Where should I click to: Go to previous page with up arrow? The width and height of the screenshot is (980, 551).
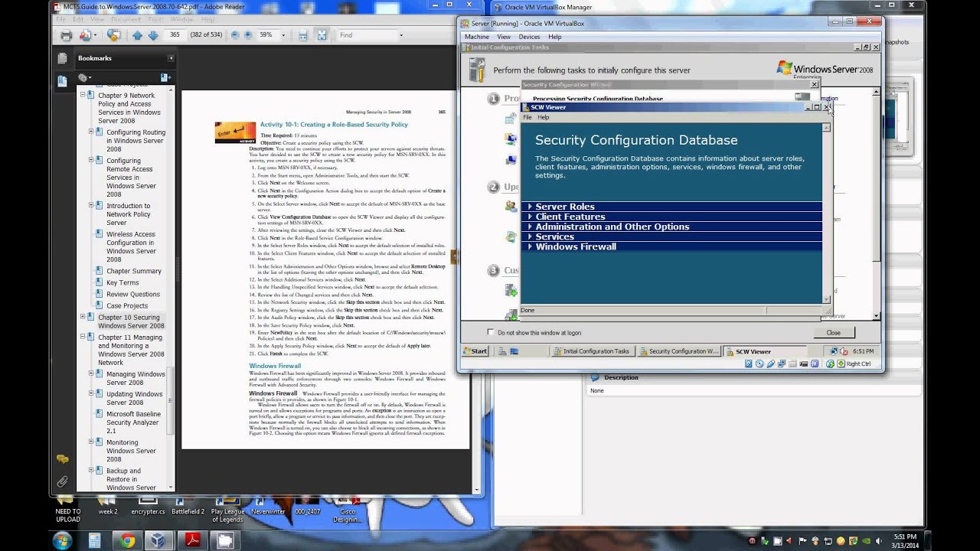coord(137,35)
